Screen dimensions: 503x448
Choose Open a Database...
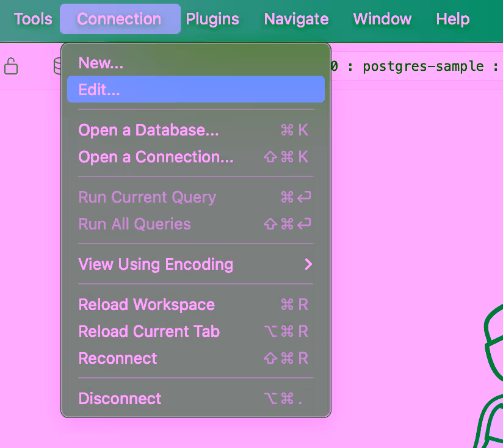148,130
